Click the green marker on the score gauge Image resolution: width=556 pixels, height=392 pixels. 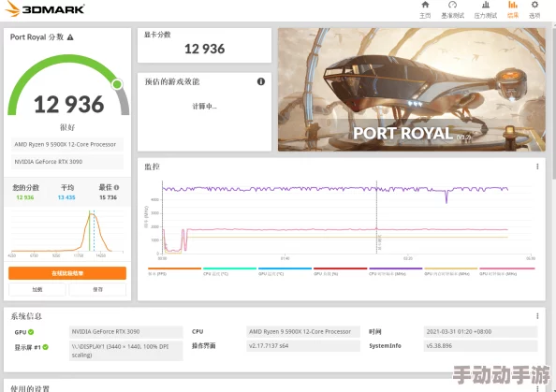[117, 84]
